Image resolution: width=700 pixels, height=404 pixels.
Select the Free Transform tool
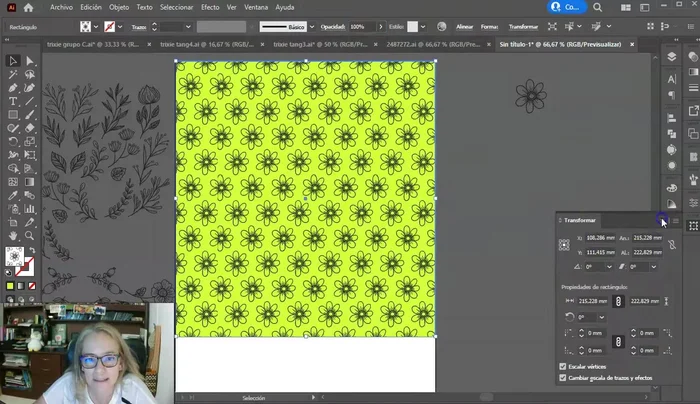click(x=29, y=155)
